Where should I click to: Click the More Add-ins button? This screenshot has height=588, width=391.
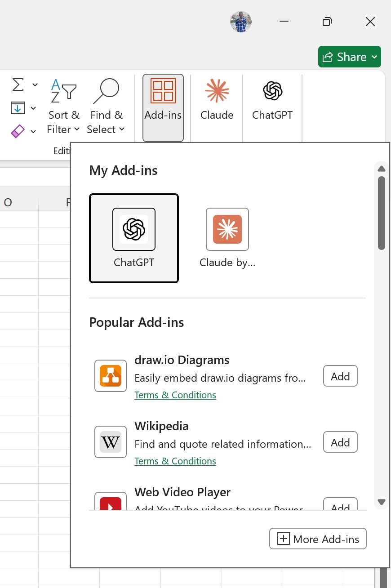pyautogui.click(x=318, y=539)
